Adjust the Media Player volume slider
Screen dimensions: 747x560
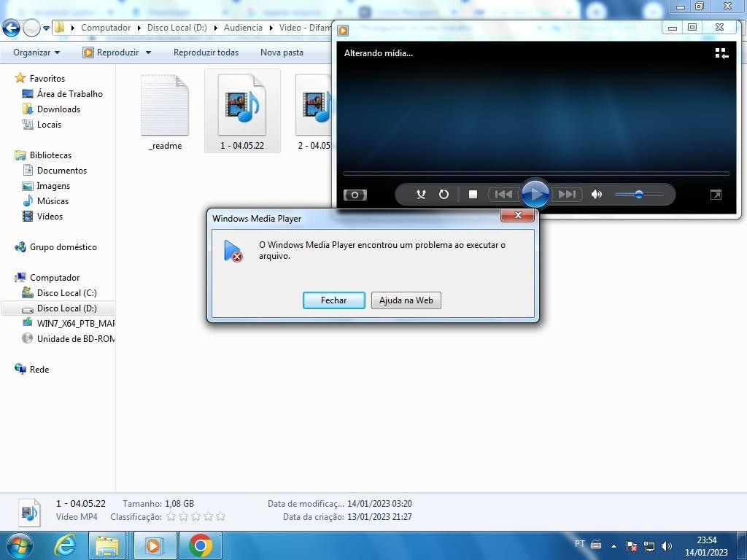point(639,194)
